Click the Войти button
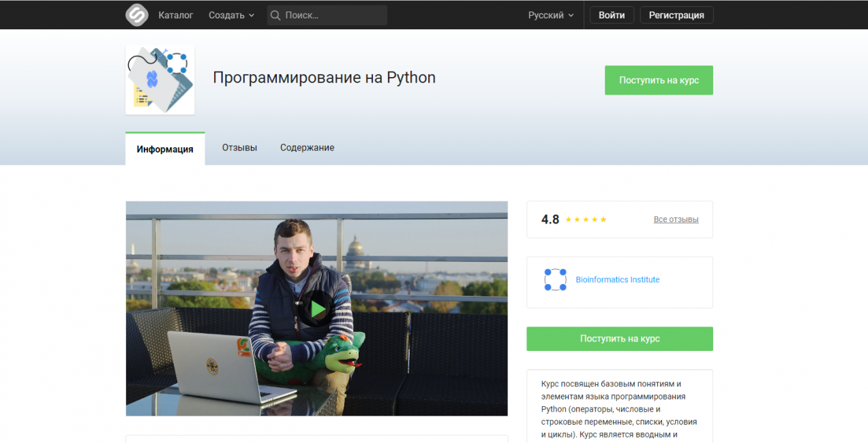The width and height of the screenshot is (868, 443). pyautogui.click(x=612, y=15)
